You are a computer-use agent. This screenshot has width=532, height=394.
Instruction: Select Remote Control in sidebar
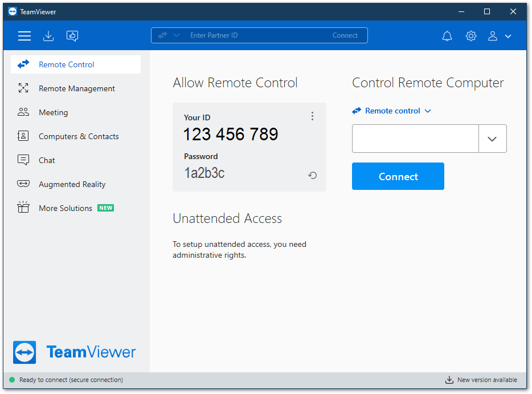[76, 64]
